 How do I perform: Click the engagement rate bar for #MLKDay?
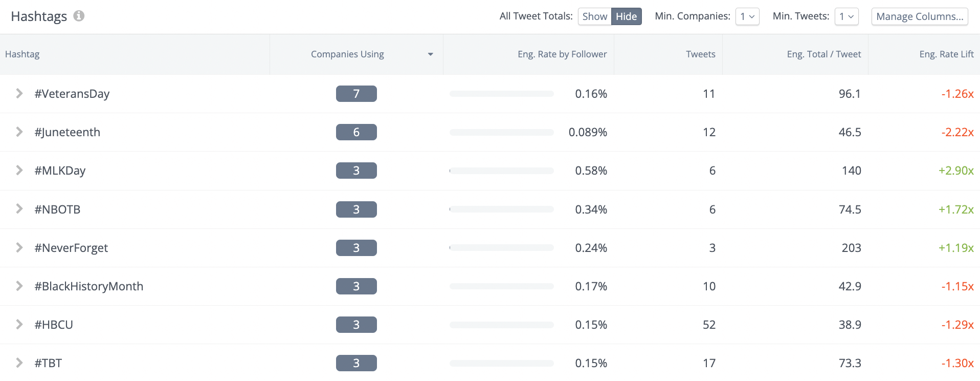click(501, 171)
